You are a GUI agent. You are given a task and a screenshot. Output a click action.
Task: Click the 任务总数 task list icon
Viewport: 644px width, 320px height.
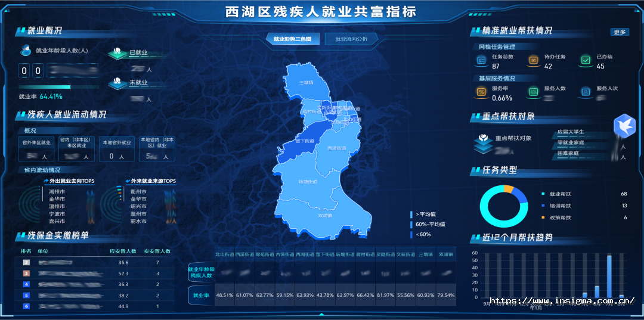(x=481, y=61)
